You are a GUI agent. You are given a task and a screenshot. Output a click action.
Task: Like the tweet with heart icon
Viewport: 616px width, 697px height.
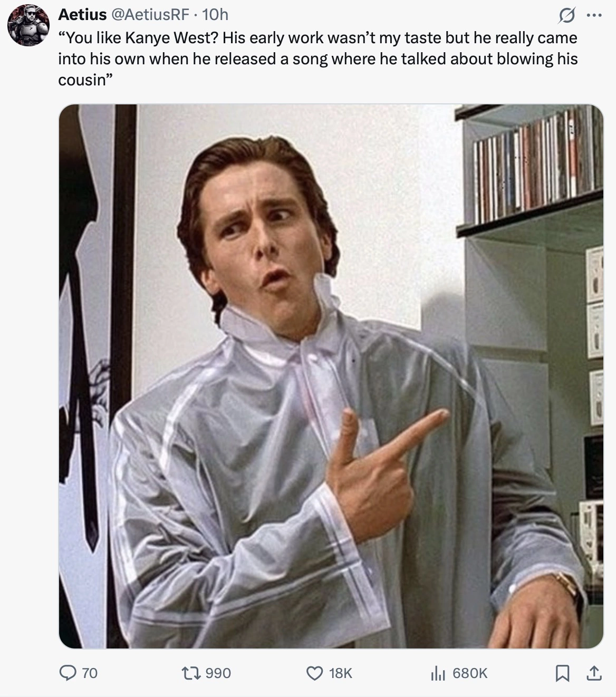[314, 673]
